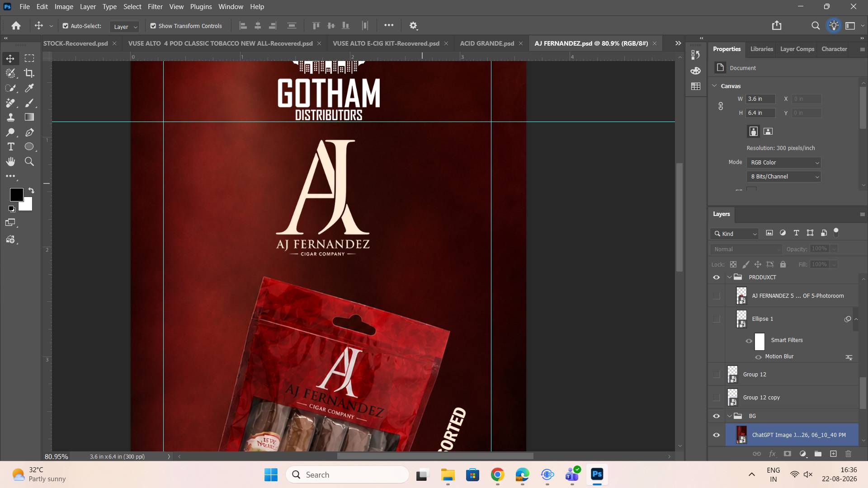This screenshot has width=868, height=488.
Task: Select the Eyedropper tool
Action: point(29,88)
